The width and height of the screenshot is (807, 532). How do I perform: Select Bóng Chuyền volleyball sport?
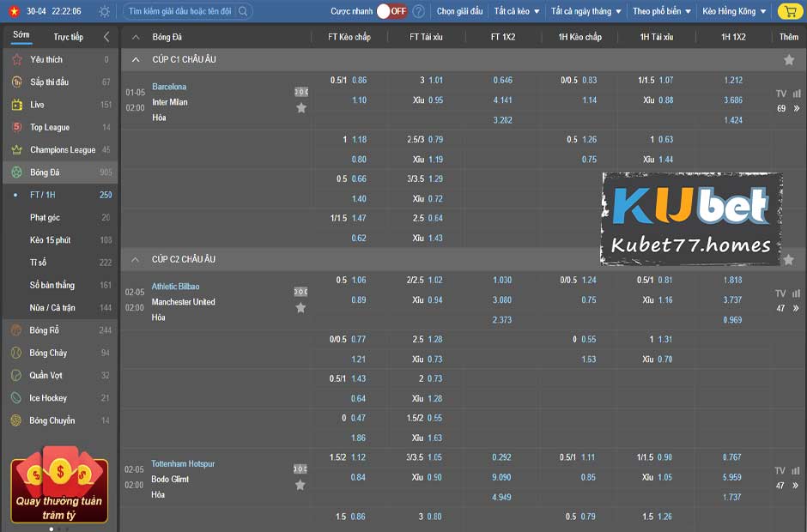[60, 420]
